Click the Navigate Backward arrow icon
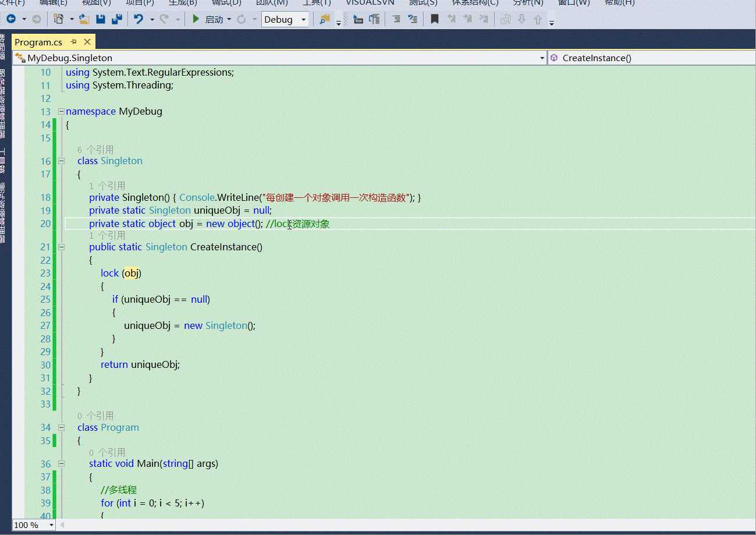 11,19
